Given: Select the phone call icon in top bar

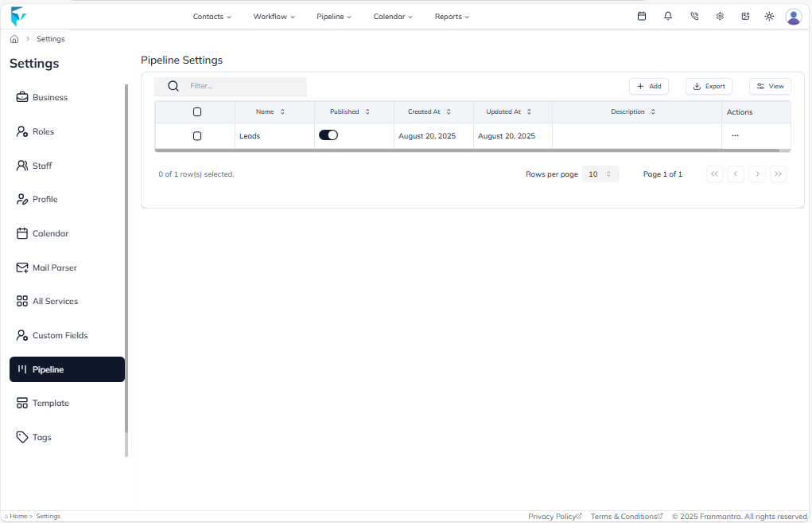Looking at the screenshot, I should [694, 16].
